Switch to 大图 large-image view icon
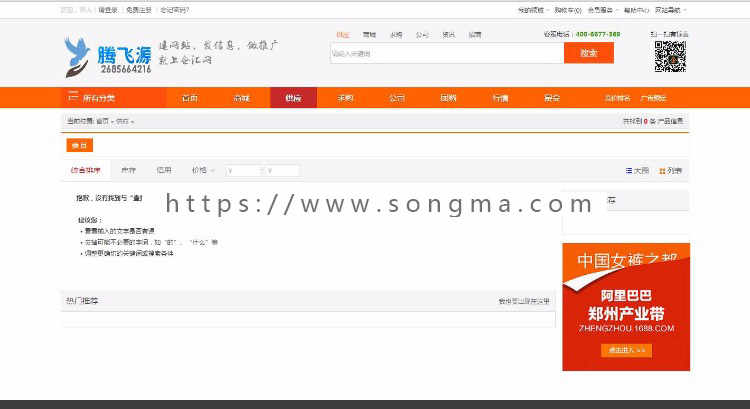The width and height of the screenshot is (750, 409). [x=629, y=170]
